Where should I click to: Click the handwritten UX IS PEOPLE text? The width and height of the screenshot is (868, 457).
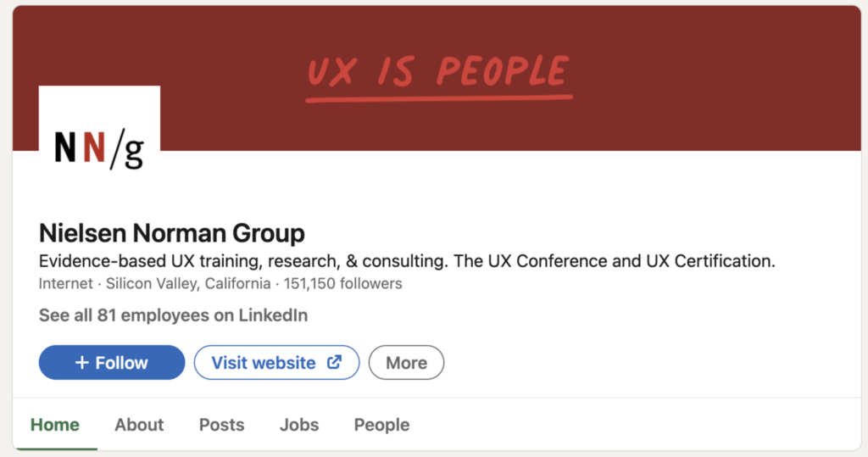pyautogui.click(x=437, y=72)
